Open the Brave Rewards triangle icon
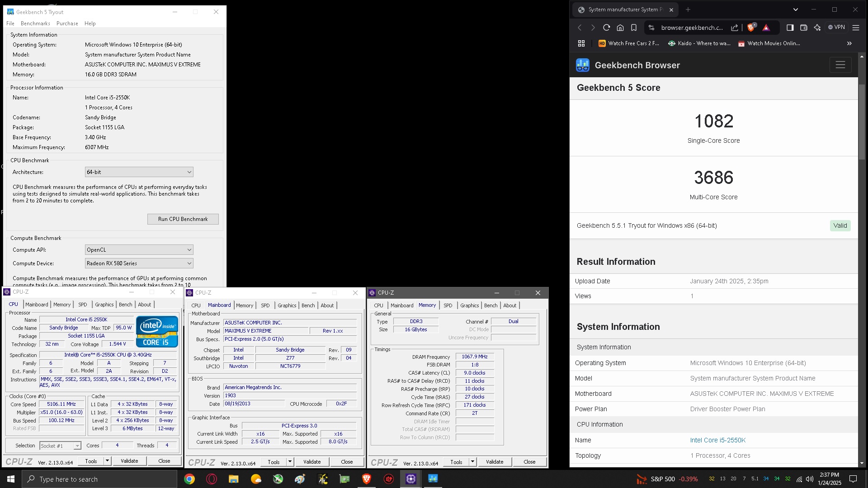This screenshot has width=868, height=488. [x=766, y=28]
